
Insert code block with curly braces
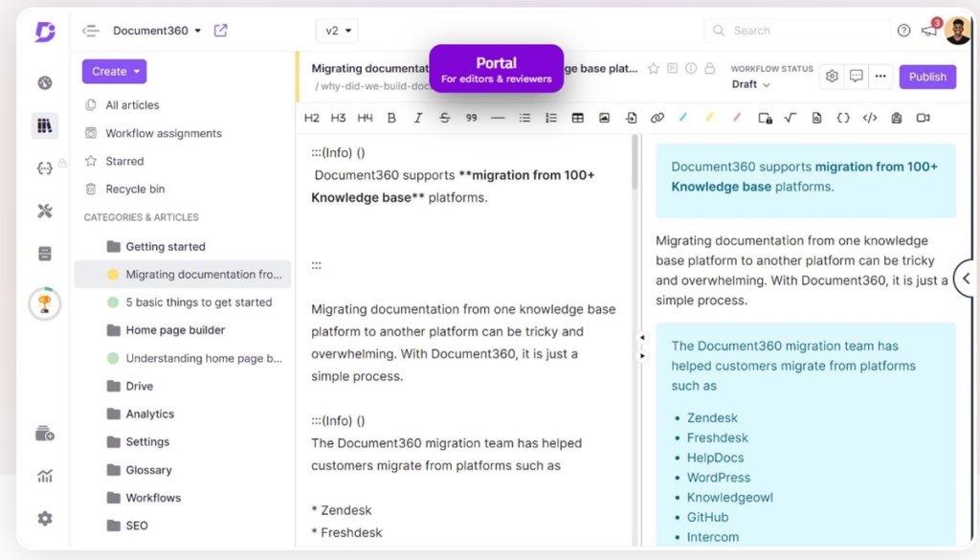(843, 118)
